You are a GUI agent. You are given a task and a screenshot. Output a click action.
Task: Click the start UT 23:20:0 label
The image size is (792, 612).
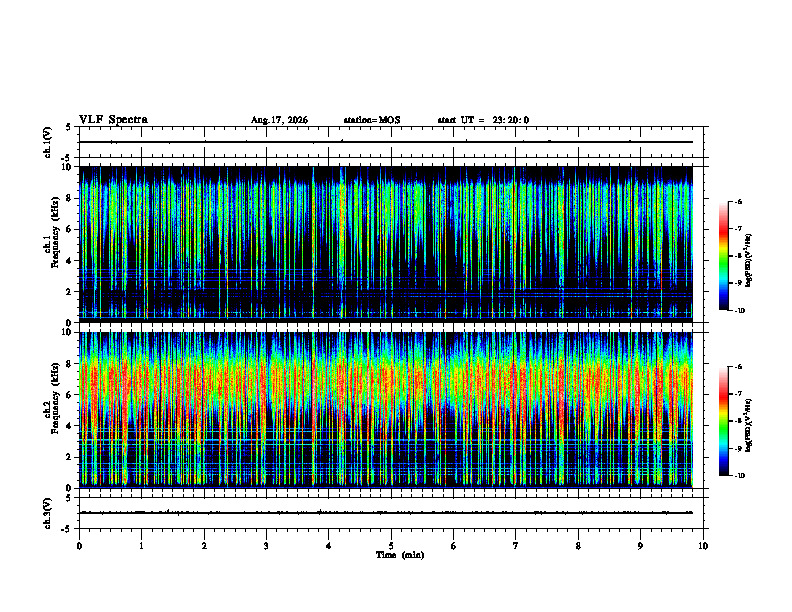pyautogui.click(x=483, y=120)
